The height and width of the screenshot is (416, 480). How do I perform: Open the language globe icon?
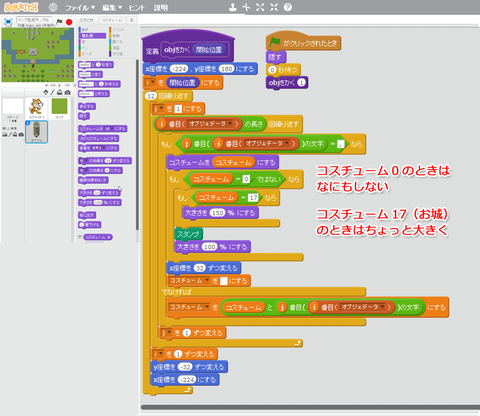[x=53, y=7]
